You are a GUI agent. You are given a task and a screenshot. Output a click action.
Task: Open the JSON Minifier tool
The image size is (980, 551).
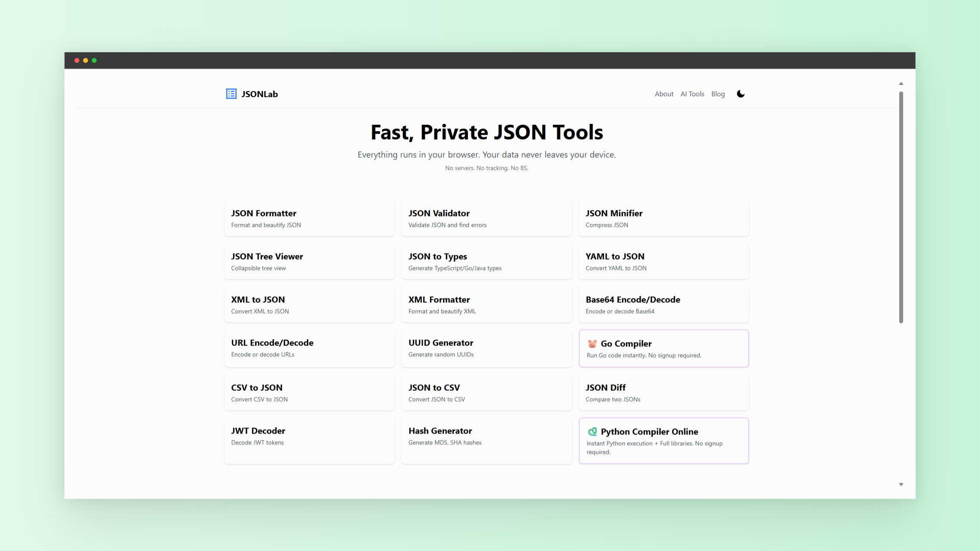pyautogui.click(x=664, y=218)
